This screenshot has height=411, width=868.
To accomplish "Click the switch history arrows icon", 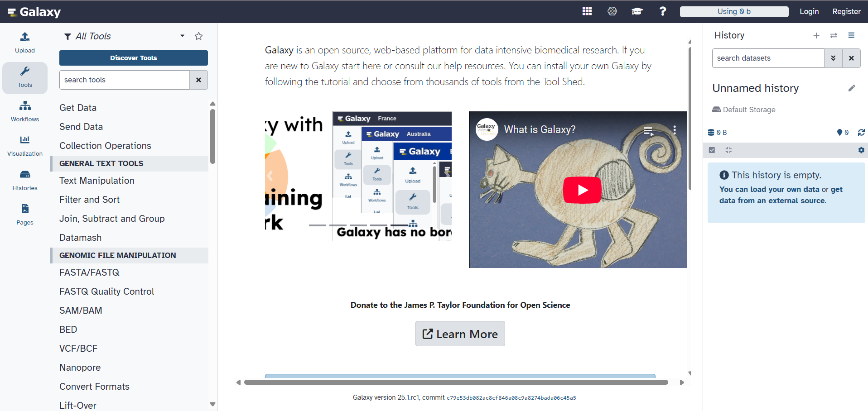I will pyautogui.click(x=834, y=35).
